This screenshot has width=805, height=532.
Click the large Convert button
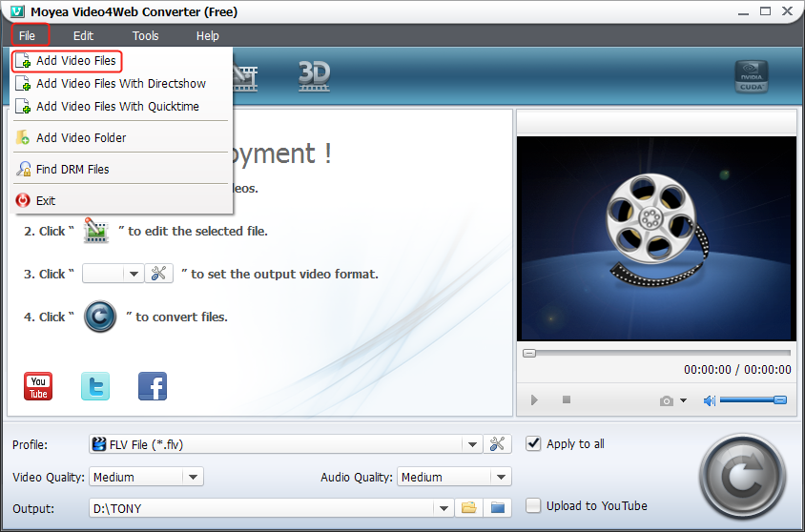coord(742,477)
